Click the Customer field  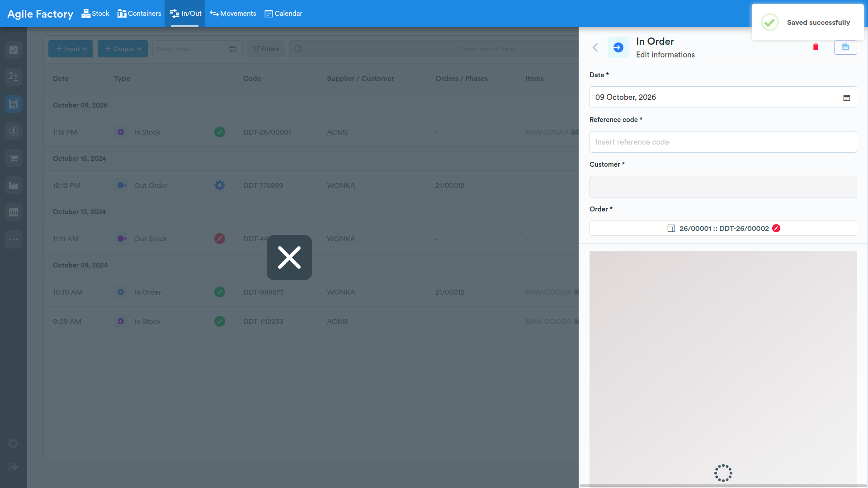coord(723,187)
